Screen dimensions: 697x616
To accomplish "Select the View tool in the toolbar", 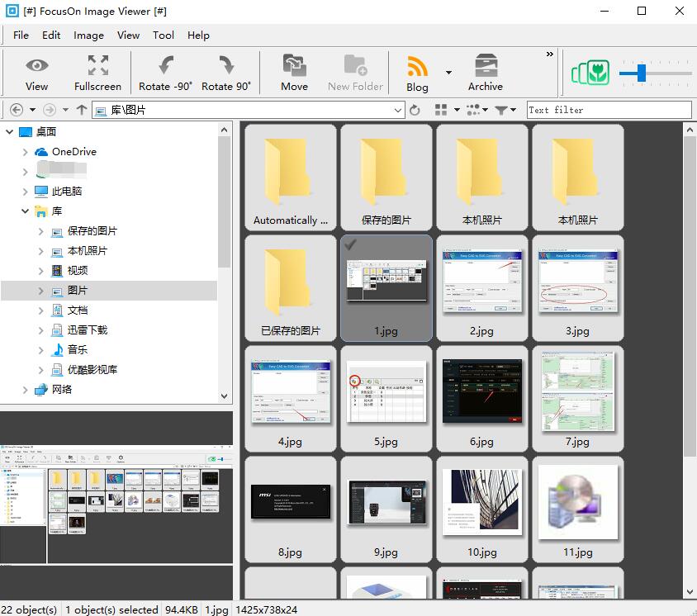I will [36, 73].
